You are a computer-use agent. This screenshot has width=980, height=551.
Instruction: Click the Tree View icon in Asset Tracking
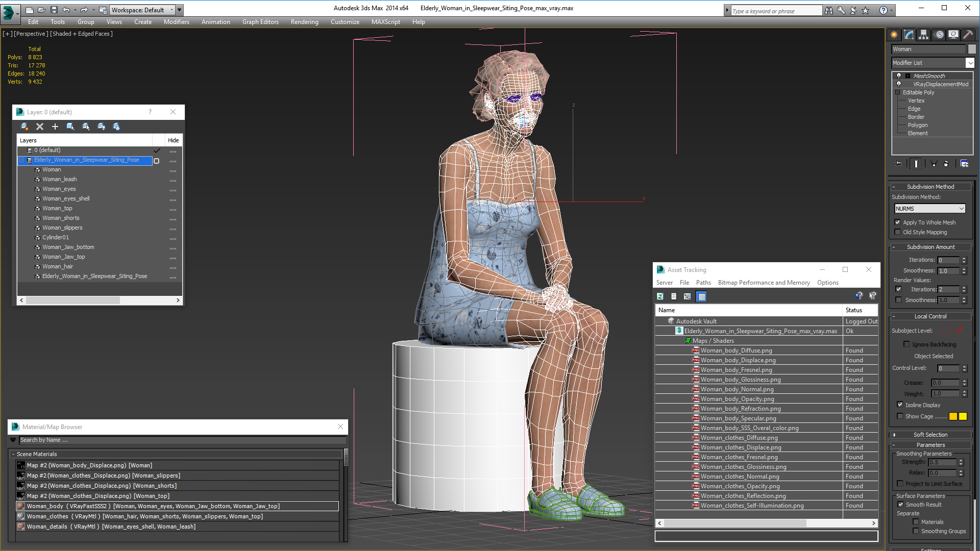click(688, 296)
